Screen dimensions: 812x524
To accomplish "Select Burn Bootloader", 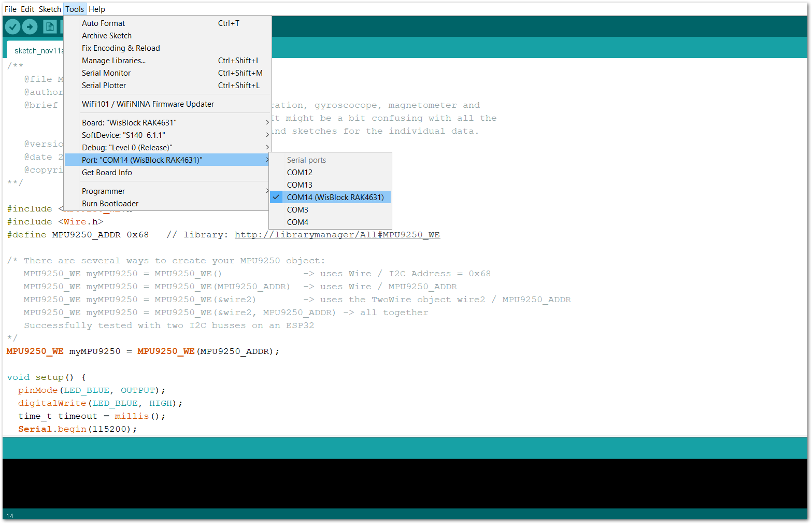I will point(167,204).
